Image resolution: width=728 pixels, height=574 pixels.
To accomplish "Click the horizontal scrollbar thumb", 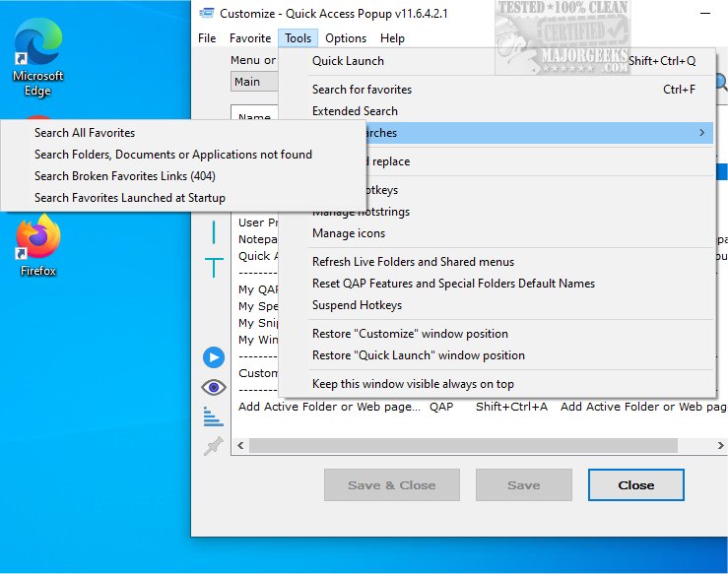I will click(463, 445).
